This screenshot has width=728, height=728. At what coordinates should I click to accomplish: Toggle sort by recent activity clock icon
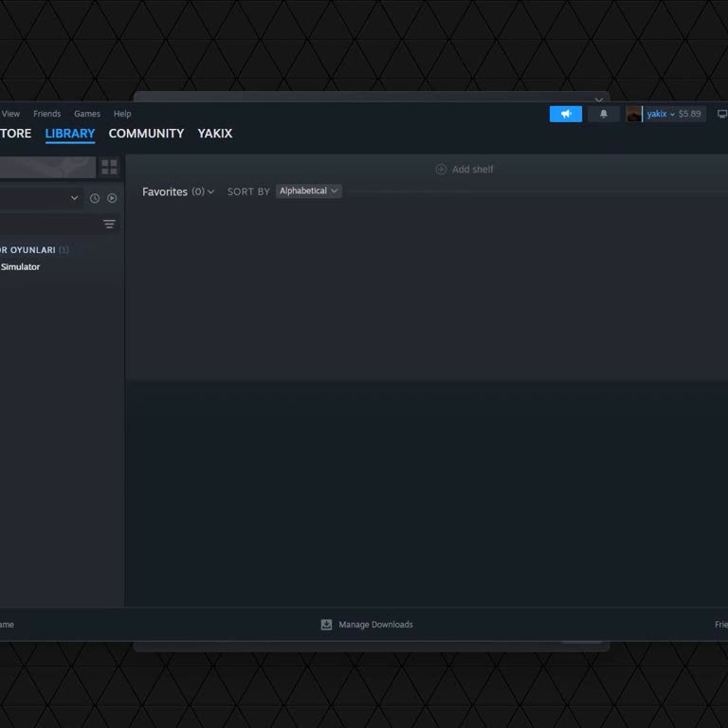[x=95, y=198]
